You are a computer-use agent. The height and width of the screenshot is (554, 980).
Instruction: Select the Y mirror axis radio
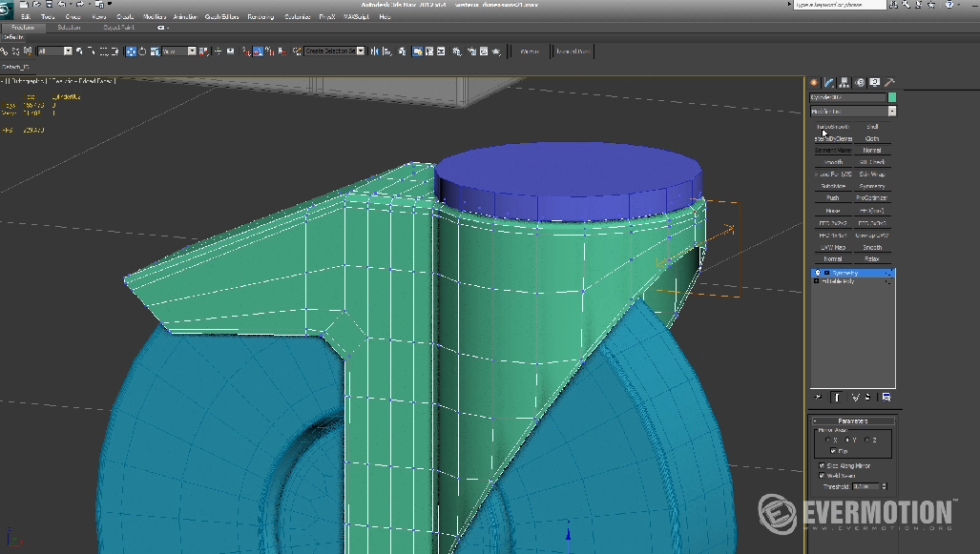pos(847,440)
